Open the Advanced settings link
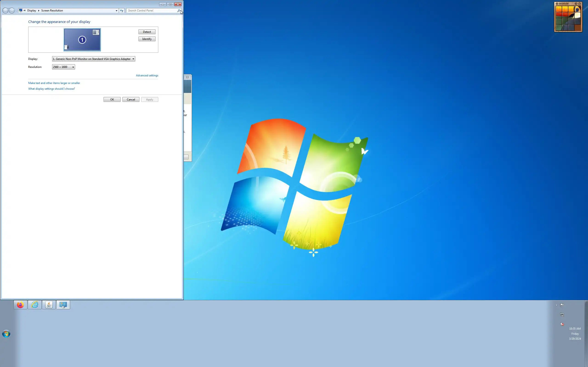 pyautogui.click(x=147, y=75)
